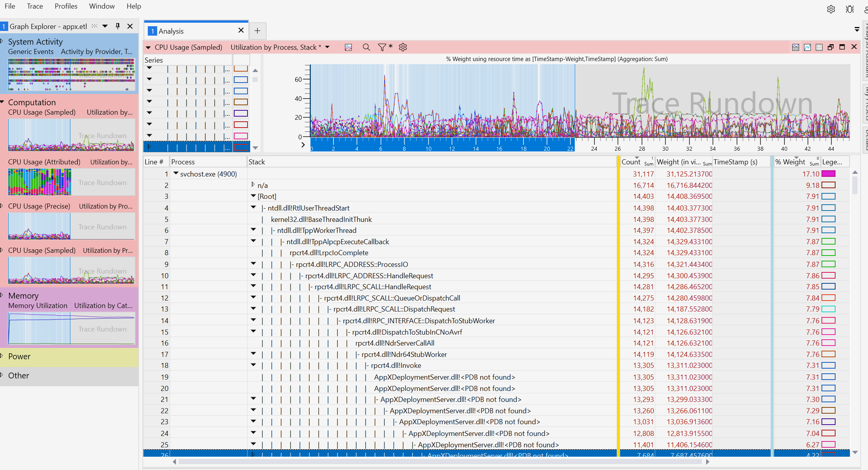Viewport: 868px width, 470px height.
Task: Expand the n/a stack row
Action: coord(253,185)
